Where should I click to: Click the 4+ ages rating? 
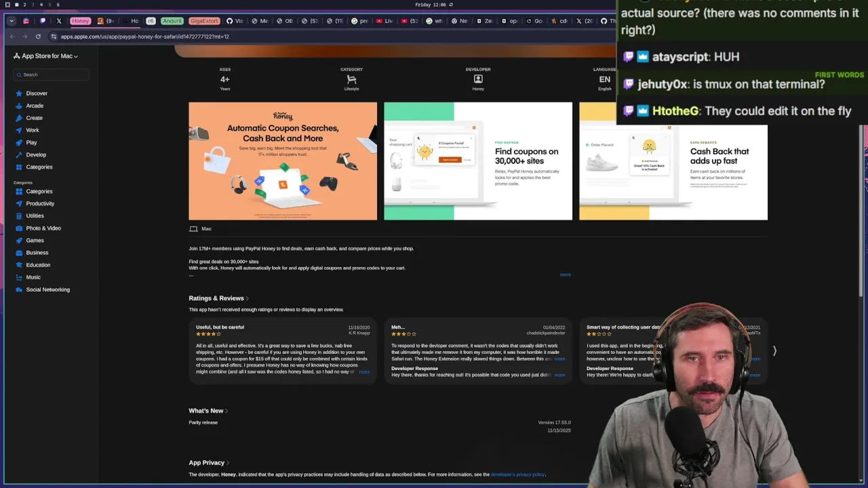coord(224,79)
